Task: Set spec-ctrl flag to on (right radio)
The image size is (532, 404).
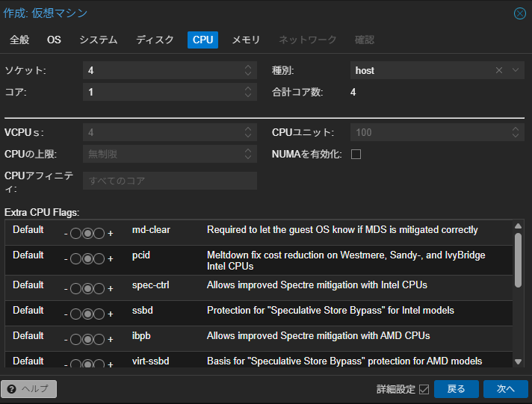Action: pos(99,289)
